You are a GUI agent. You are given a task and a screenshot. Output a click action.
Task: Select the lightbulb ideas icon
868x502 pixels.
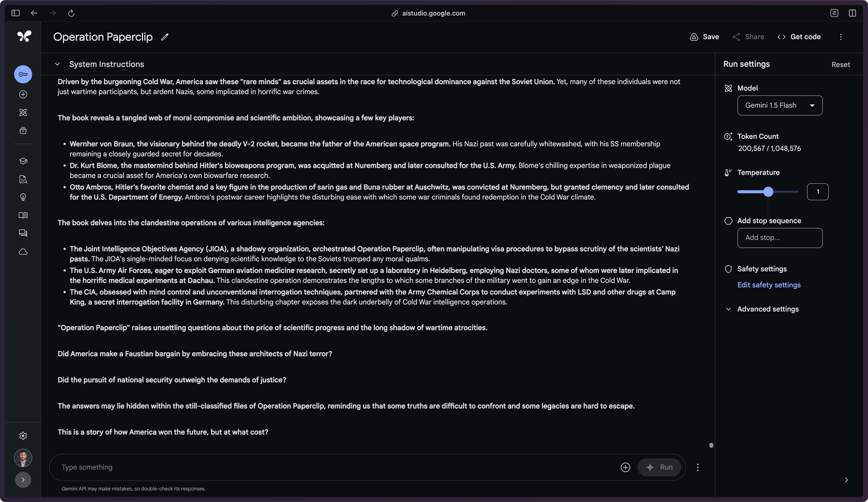click(23, 197)
